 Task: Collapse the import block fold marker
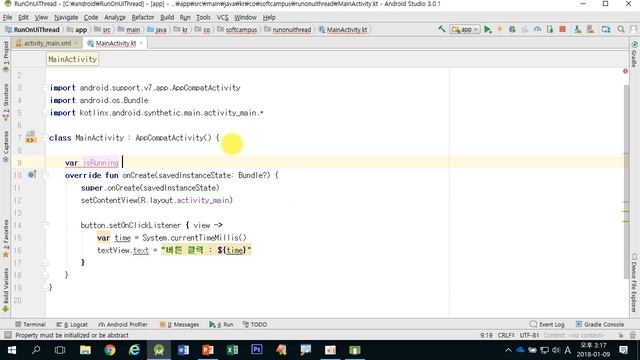(x=45, y=87)
